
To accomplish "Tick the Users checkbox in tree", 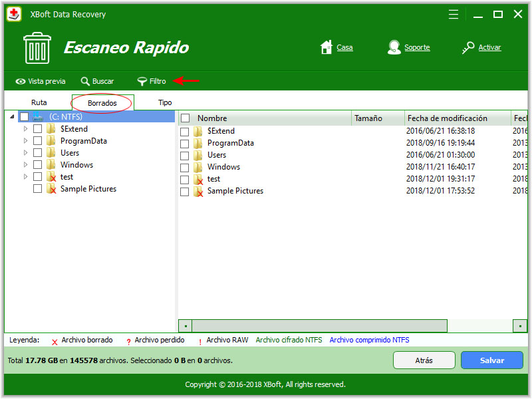I will pyautogui.click(x=38, y=153).
